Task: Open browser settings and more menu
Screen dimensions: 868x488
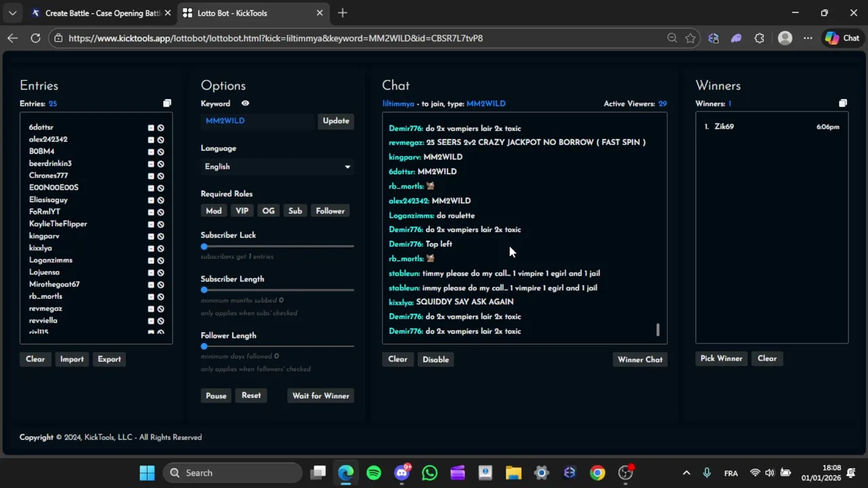Action: click(808, 38)
